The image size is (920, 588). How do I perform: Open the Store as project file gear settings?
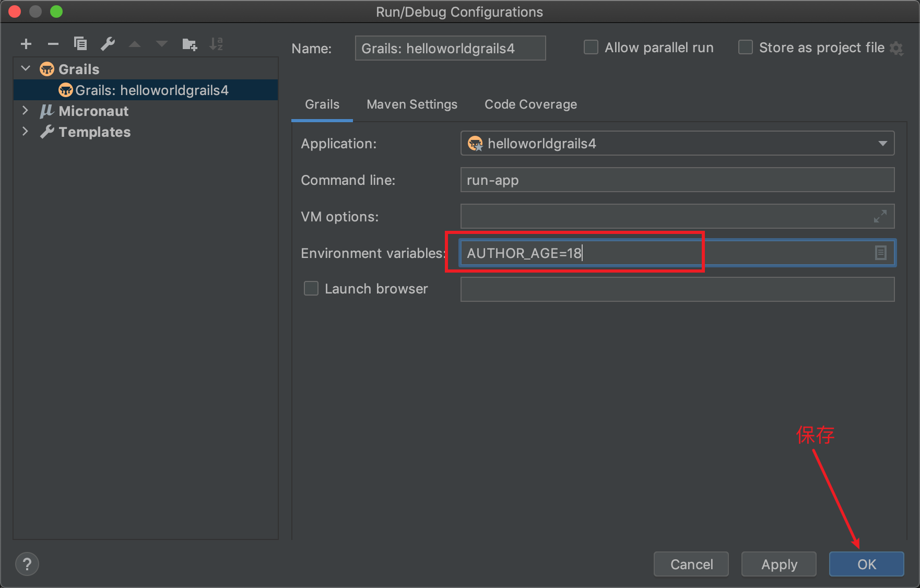click(x=897, y=49)
